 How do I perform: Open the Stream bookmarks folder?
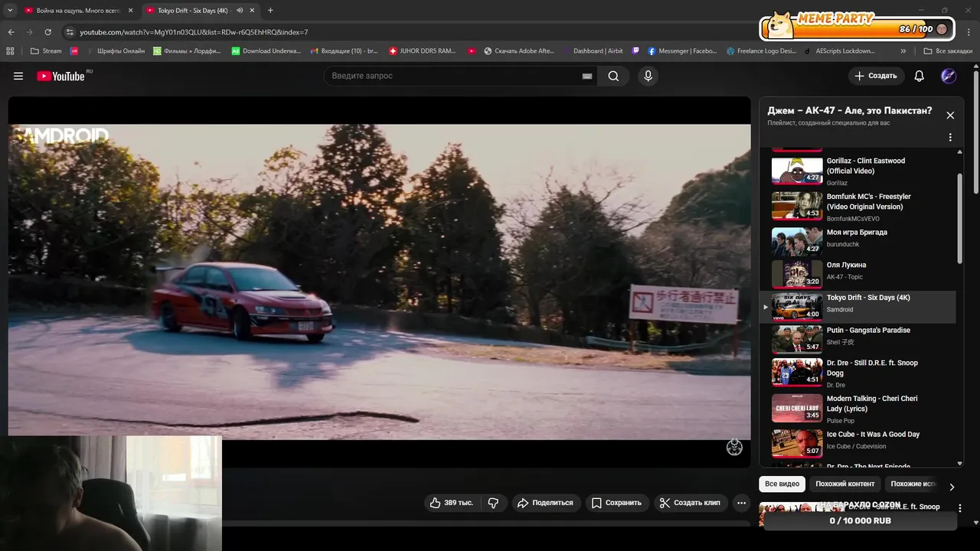pyautogui.click(x=46, y=51)
